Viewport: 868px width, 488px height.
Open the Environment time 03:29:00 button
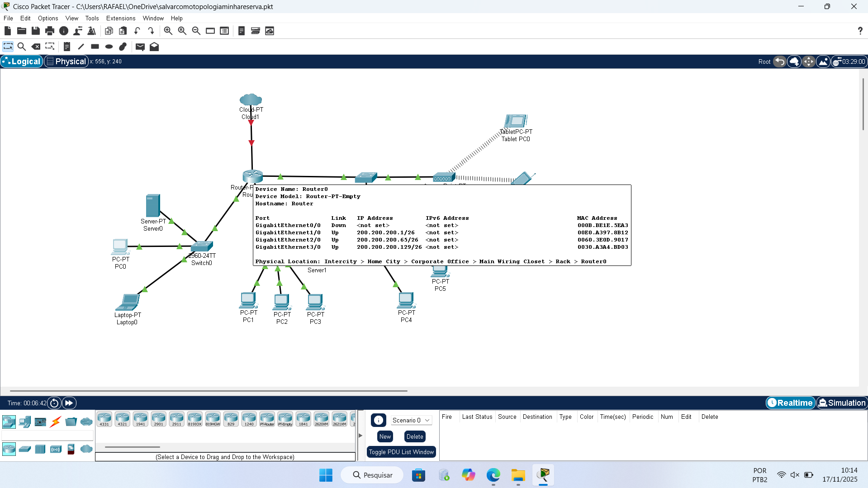pyautogui.click(x=849, y=62)
